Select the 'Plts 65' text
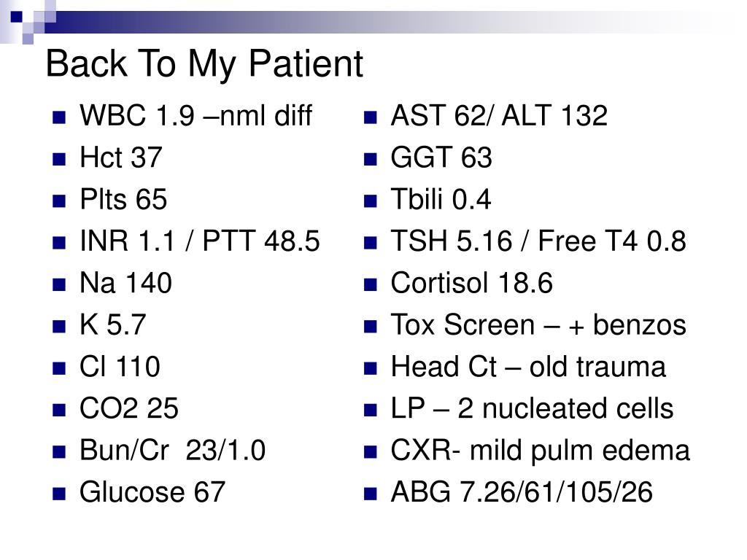This screenshot has width=747, height=560. pyautogui.click(x=123, y=199)
